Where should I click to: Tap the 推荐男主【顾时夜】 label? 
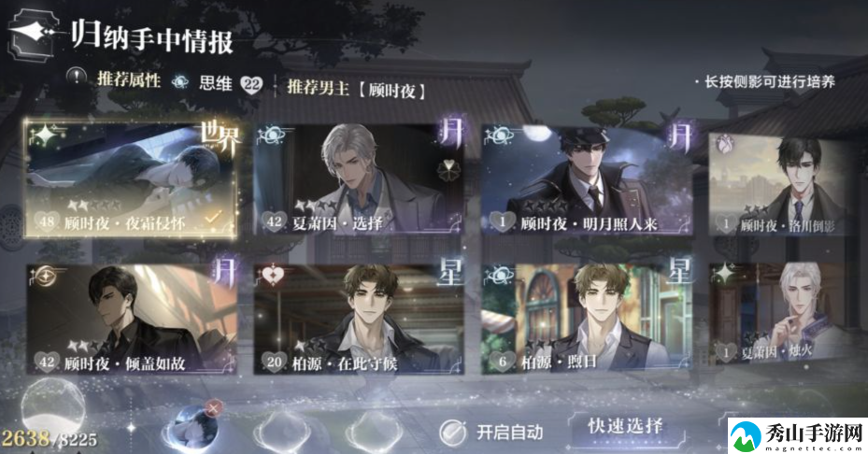click(357, 88)
